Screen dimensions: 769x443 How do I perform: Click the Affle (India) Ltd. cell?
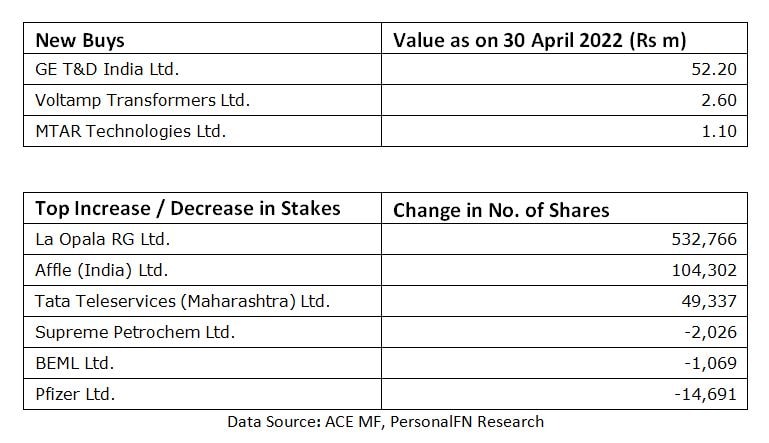tap(101, 270)
